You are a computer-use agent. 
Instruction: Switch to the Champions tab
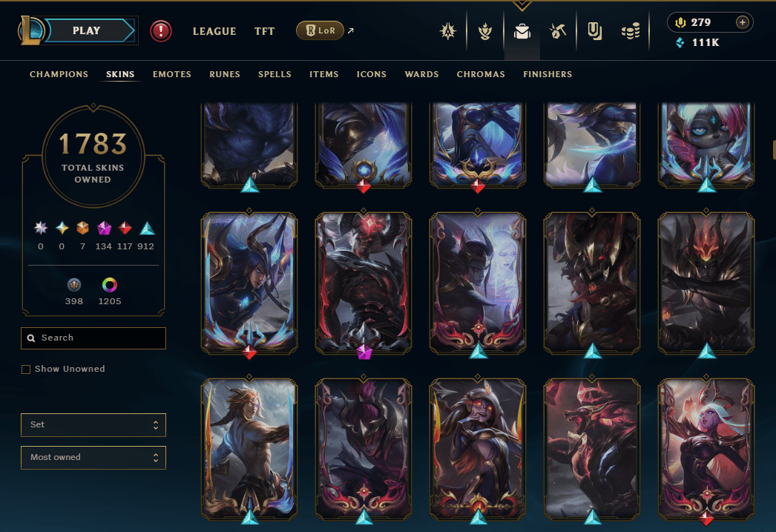[x=59, y=74]
